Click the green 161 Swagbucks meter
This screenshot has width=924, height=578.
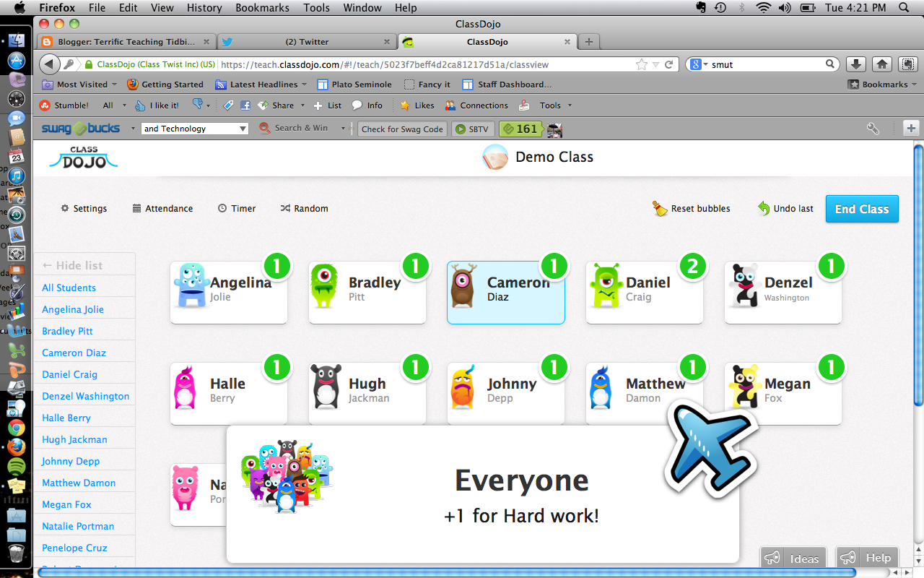point(520,129)
